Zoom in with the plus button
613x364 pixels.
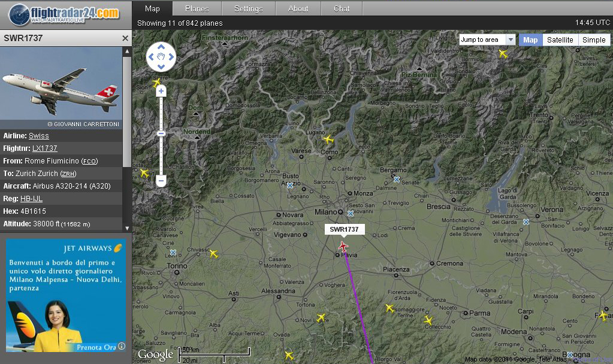(x=161, y=91)
